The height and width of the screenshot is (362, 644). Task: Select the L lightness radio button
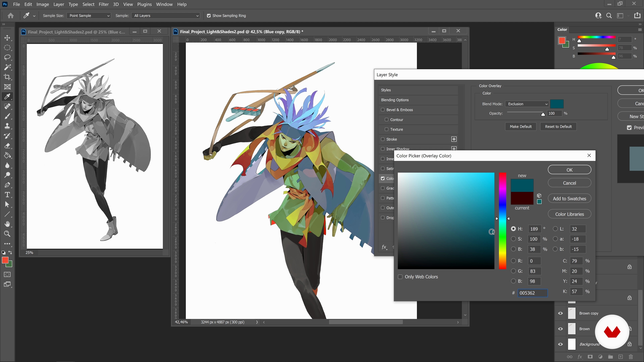tap(555, 229)
